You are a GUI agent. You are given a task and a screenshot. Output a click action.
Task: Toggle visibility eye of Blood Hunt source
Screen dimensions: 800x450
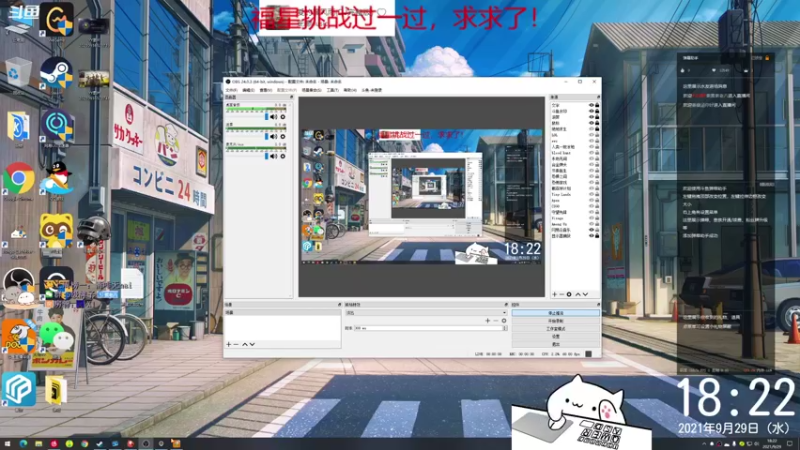(591, 153)
